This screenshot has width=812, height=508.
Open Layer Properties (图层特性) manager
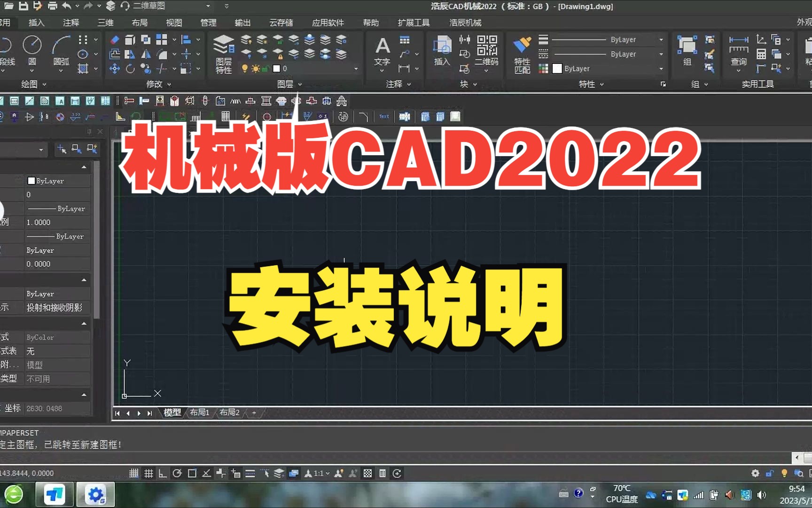[x=224, y=54]
